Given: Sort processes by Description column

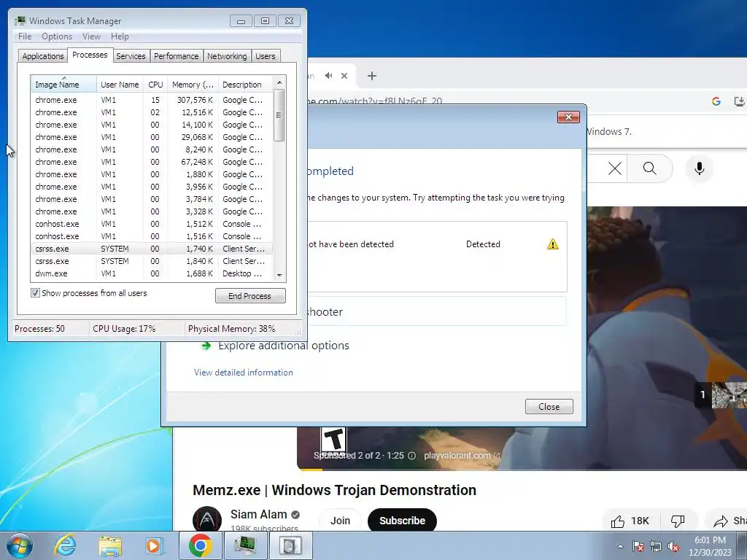Looking at the screenshot, I should coord(245,85).
